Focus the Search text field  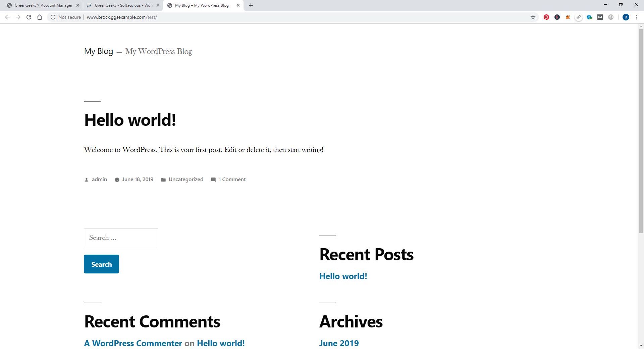click(x=121, y=238)
